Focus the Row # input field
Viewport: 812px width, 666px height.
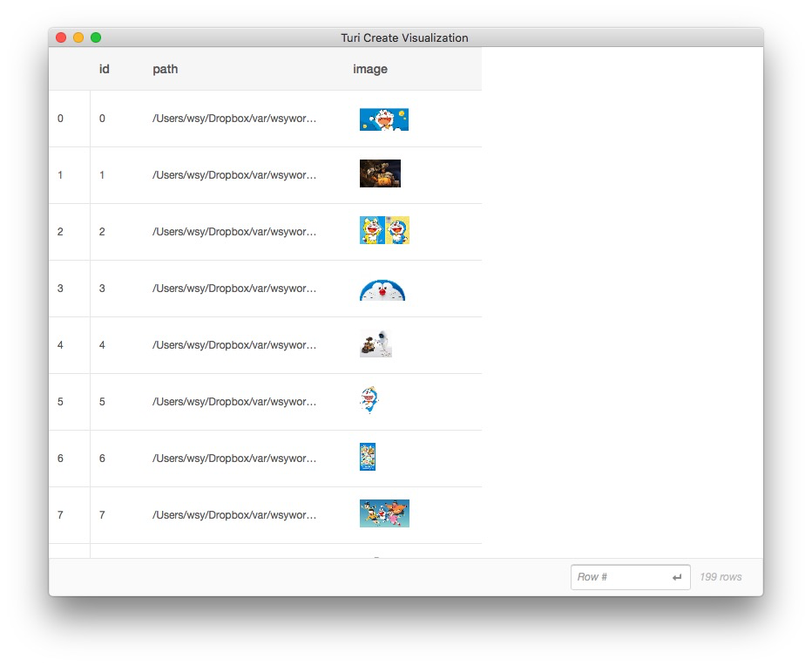click(620, 577)
